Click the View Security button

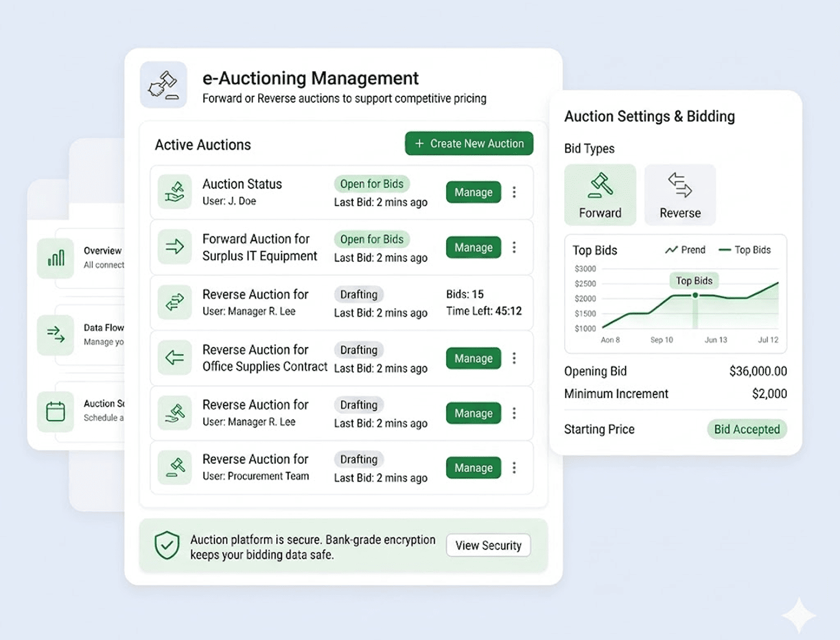click(x=488, y=545)
